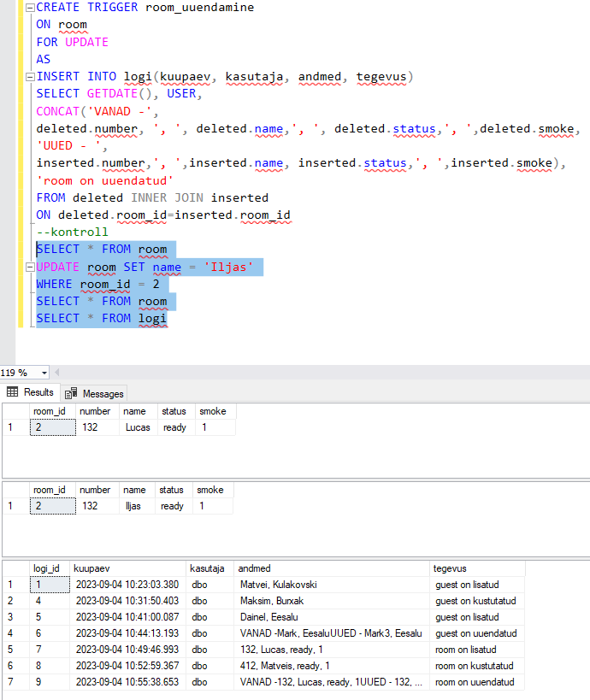
Task: Select the cell Maksim, Burxak
Action: [332, 601]
